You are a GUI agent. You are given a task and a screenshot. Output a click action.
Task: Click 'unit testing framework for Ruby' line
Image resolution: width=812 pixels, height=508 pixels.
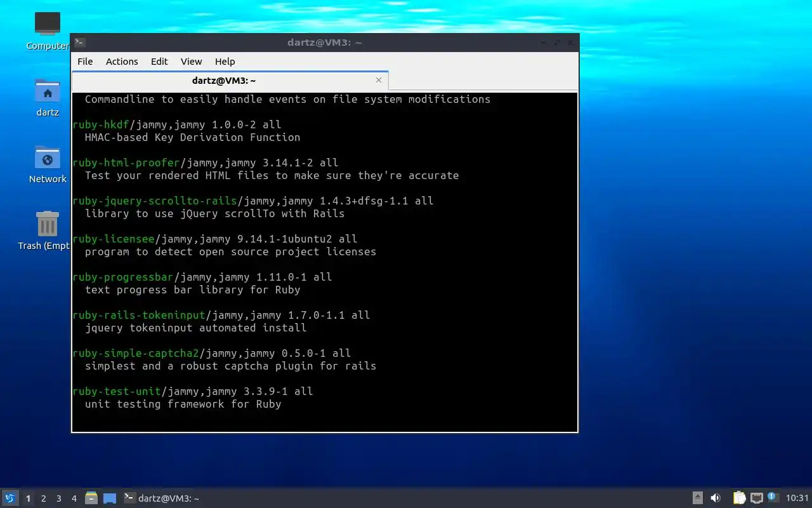(x=183, y=404)
